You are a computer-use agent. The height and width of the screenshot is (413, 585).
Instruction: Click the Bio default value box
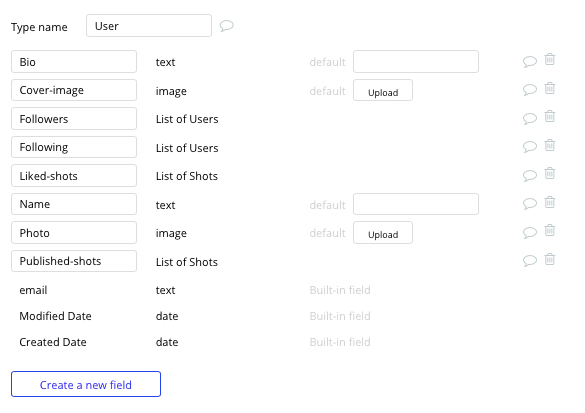click(x=416, y=62)
